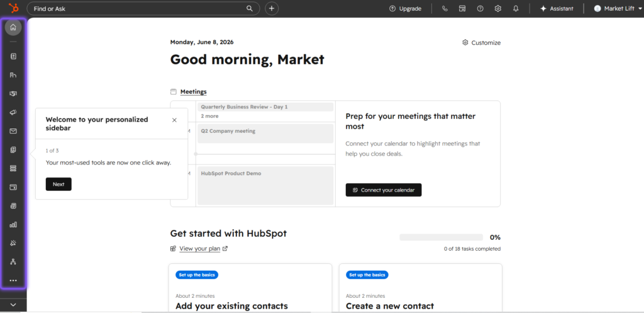Open the three-dots more menu in sidebar
This screenshot has width=644, height=313.
[13, 280]
